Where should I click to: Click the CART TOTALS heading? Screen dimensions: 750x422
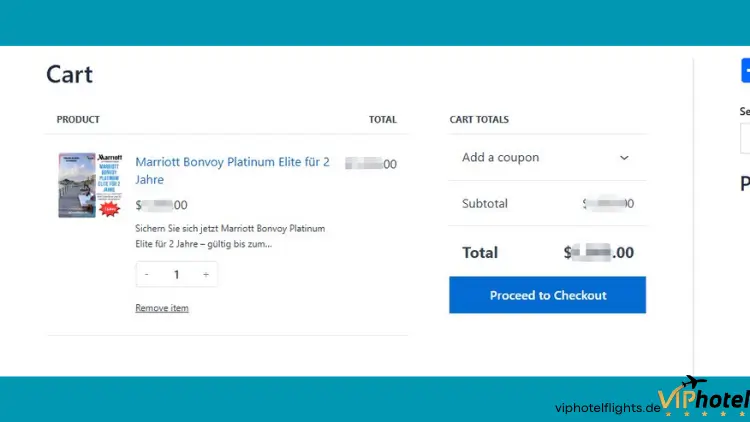click(x=479, y=119)
